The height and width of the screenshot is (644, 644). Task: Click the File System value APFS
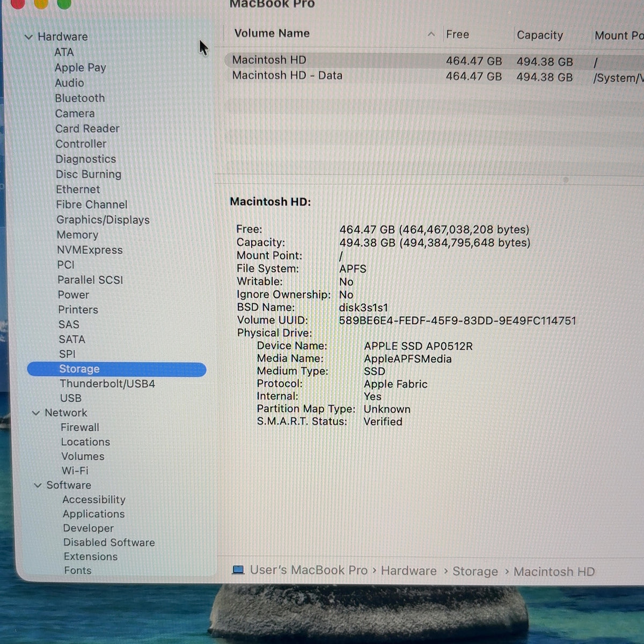tap(353, 269)
